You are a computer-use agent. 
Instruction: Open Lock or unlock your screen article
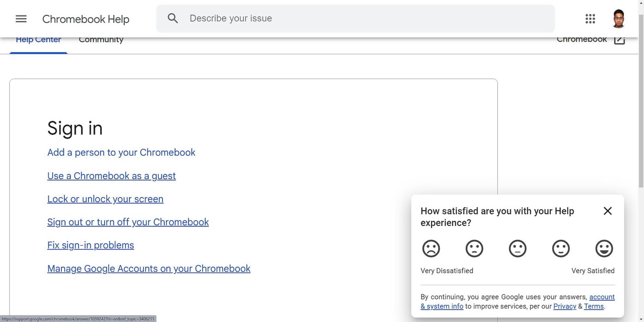105,199
